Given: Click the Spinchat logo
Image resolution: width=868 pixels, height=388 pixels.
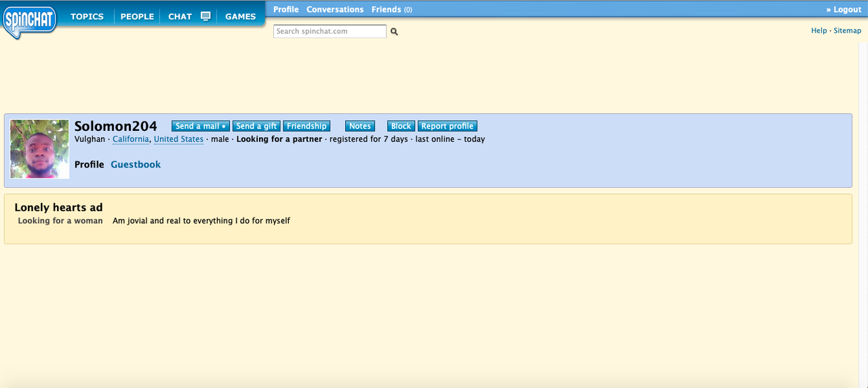Looking at the screenshot, I should tap(29, 20).
